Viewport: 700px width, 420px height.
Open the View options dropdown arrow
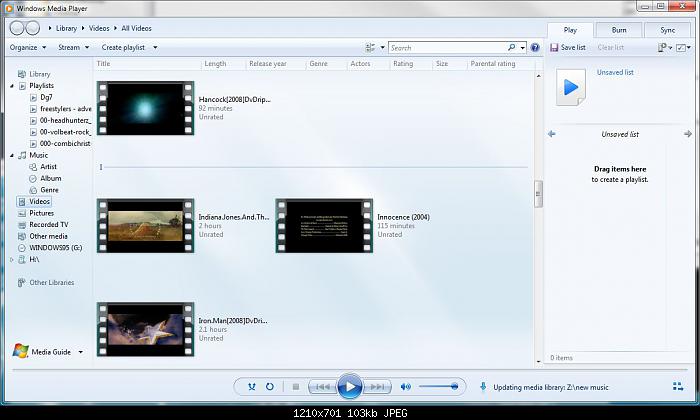point(383,47)
